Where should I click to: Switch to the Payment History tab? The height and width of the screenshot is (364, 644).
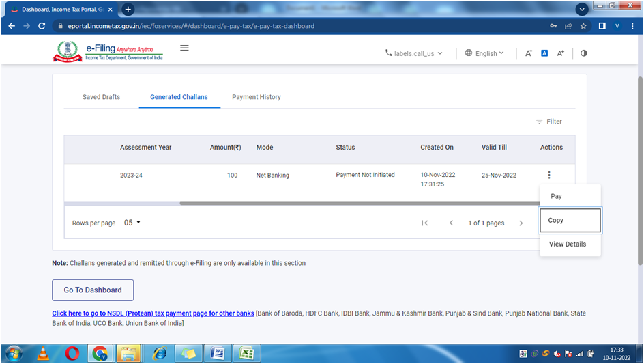click(256, 97)
